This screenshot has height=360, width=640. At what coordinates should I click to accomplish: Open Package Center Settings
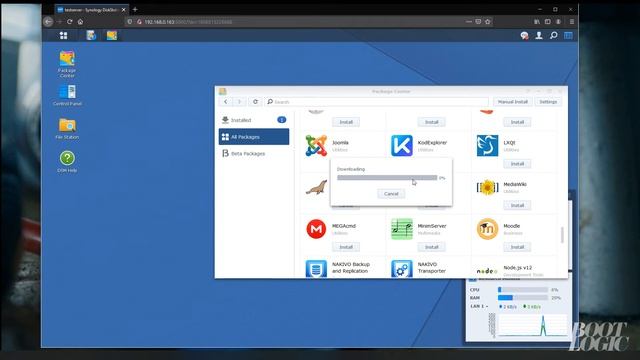[548, 102]
